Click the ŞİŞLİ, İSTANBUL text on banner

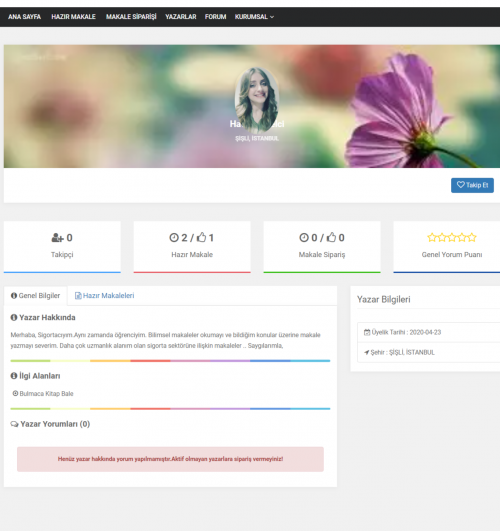257,139
